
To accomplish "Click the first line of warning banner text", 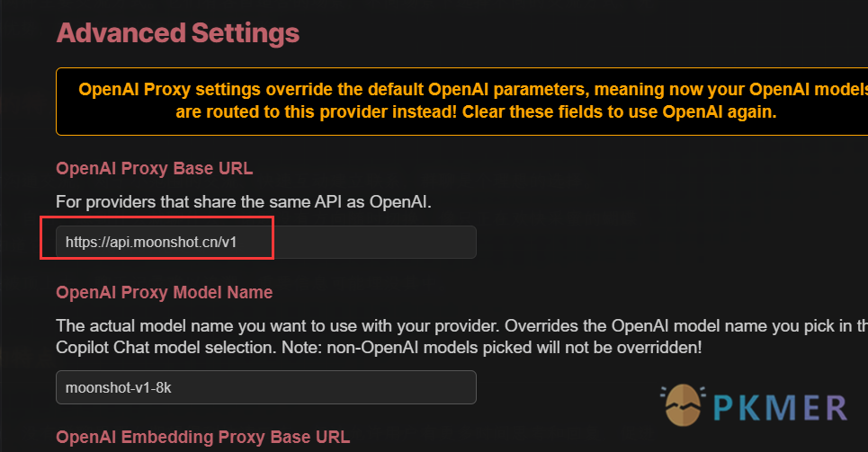I will pyautogui.click(x=473, y=90).
